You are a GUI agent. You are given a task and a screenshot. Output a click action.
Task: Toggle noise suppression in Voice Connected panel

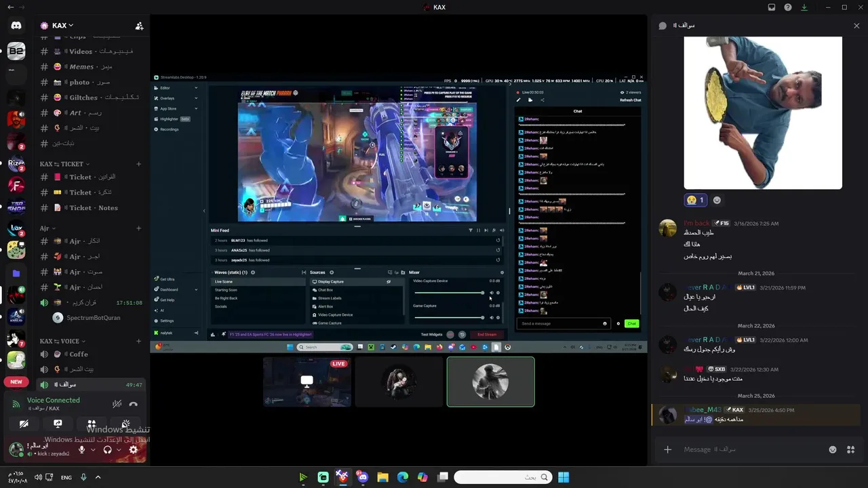point(117,404)
